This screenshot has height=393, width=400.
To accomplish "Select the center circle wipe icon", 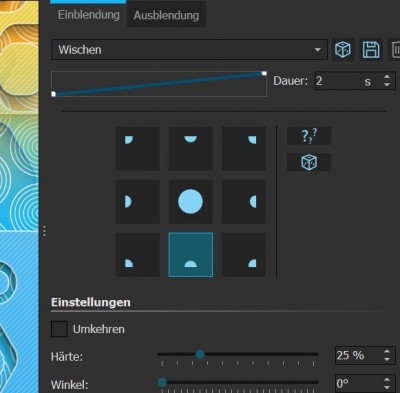I will coord(191,202).
